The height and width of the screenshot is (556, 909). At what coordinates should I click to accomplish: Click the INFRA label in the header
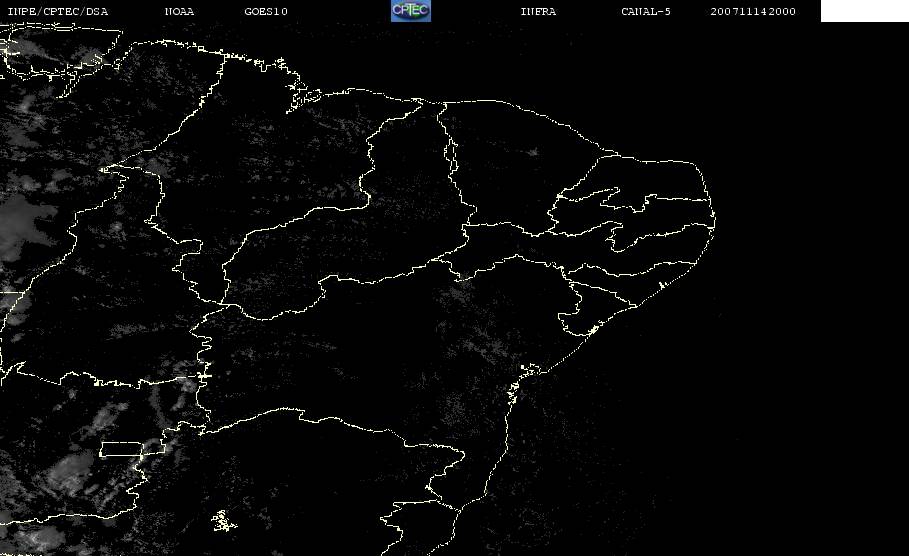coord(538,12)
